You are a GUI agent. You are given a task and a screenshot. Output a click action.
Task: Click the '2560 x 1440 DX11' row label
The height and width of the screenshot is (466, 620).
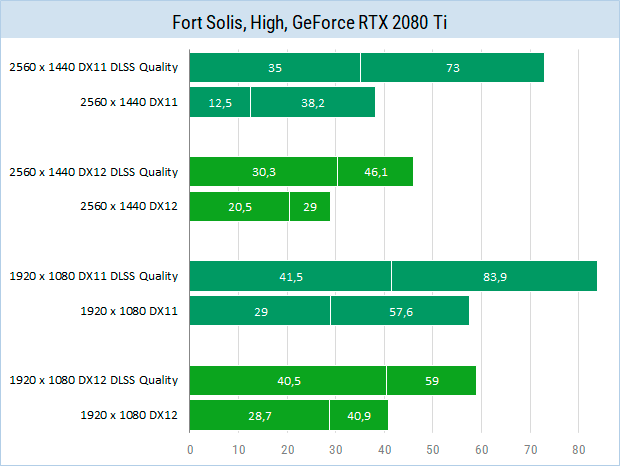[x=129, y=102]
